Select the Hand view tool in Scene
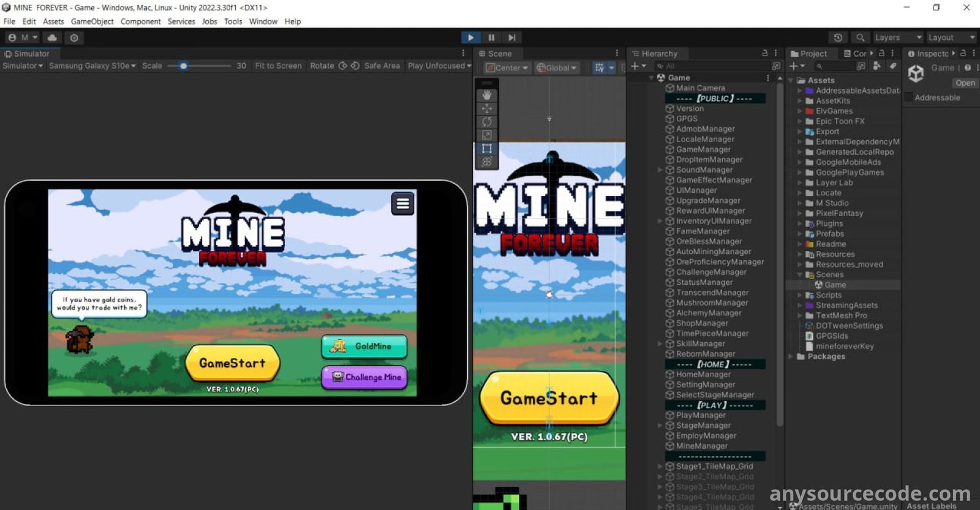Viewport: 980px width, 510px height. [x=487, y=95]
